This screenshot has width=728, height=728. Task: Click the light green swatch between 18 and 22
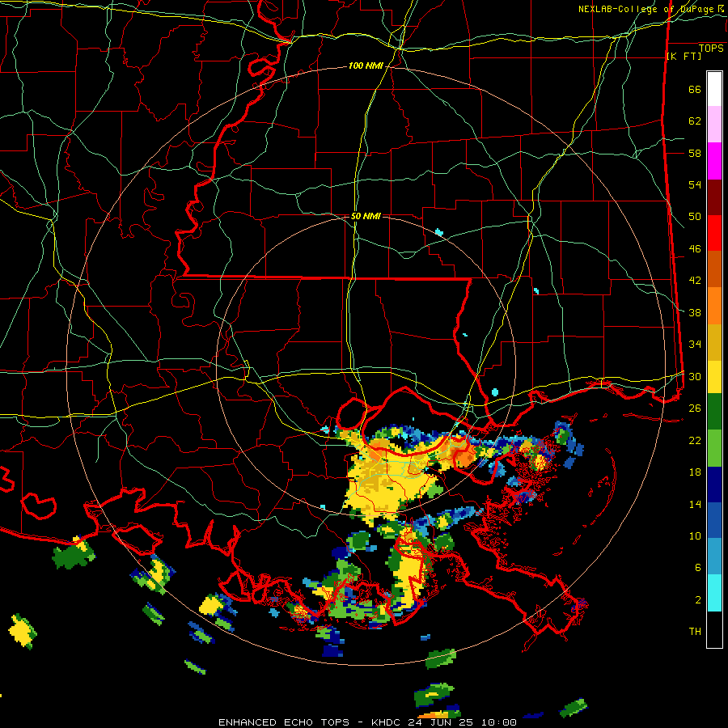(714, 448)
